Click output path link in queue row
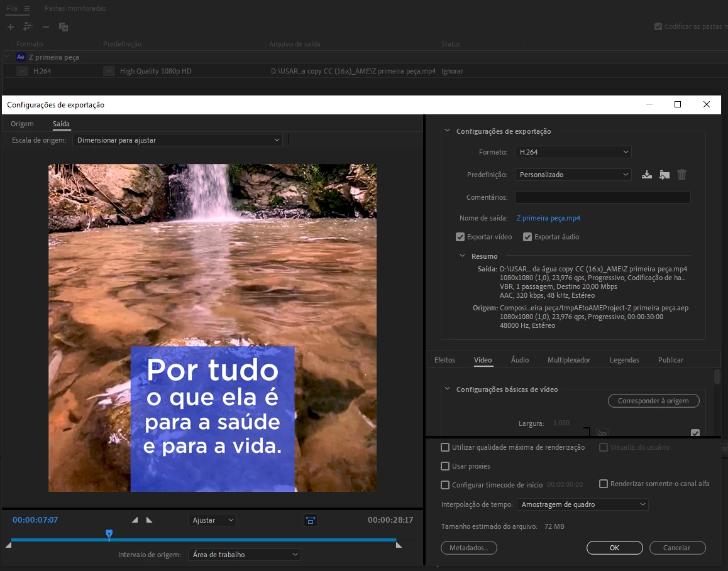This screenshot has height=571, width=728. (353, 71)
